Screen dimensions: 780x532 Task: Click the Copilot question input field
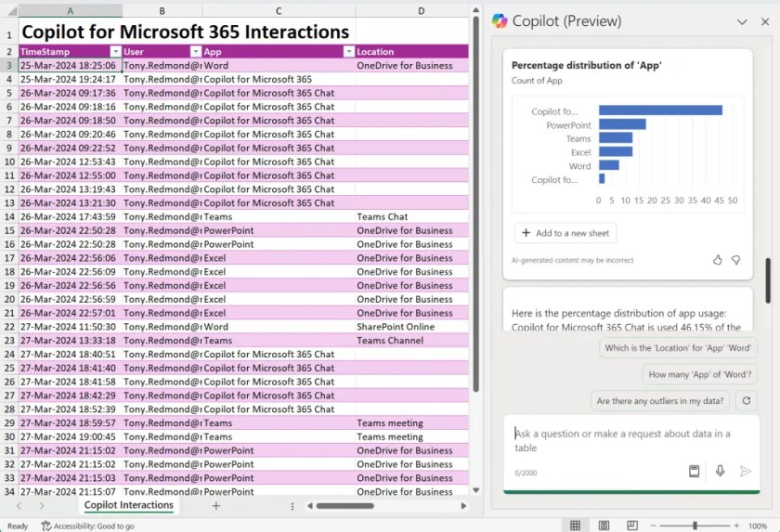[x=630, y=441]
